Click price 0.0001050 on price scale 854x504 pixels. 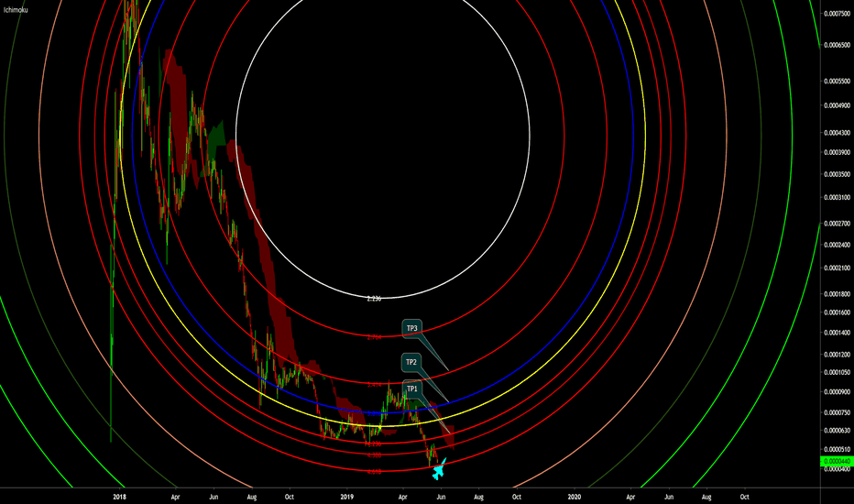point(838,373)
